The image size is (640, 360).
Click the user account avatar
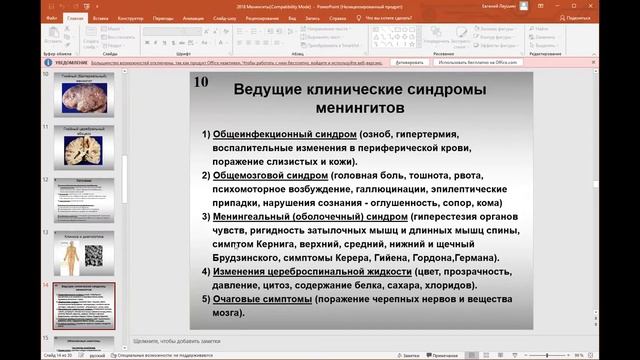pos(524,6)
